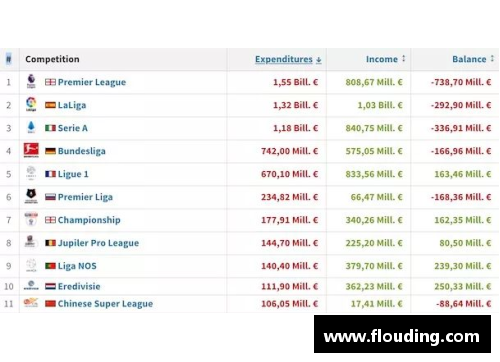Click the red Bundesliga logo icon
Screen dimensions: 500x362
point(31,150)
